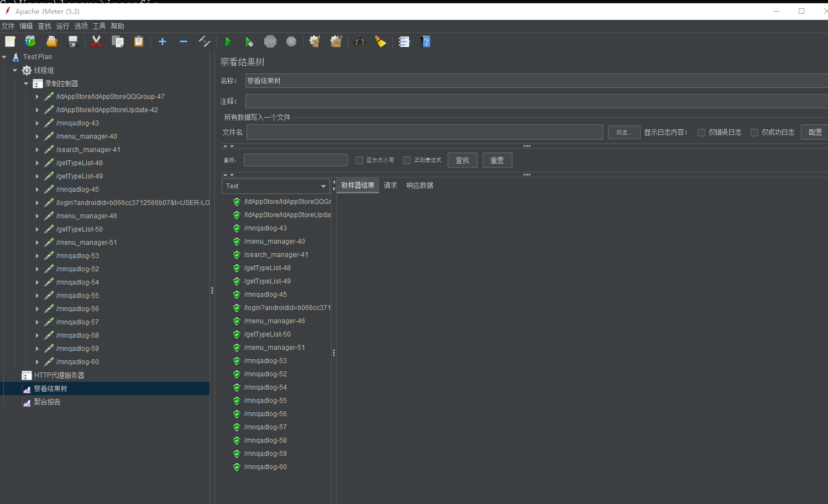828x504 pixels.
Task: Click the 重置 reset button
Action: pyautogui.click(x=497, y=160)
